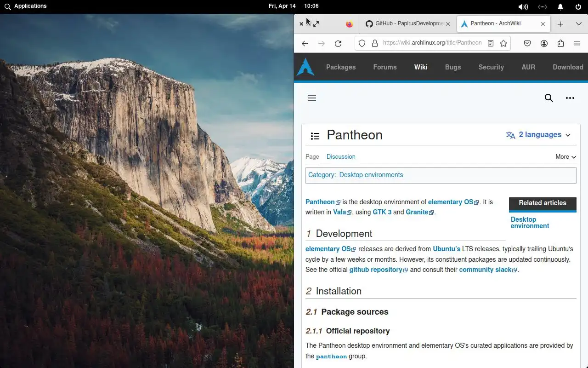Open the Desktop environments category link
The width and height of the screenshot is (588, 368).
click(371, 175)
